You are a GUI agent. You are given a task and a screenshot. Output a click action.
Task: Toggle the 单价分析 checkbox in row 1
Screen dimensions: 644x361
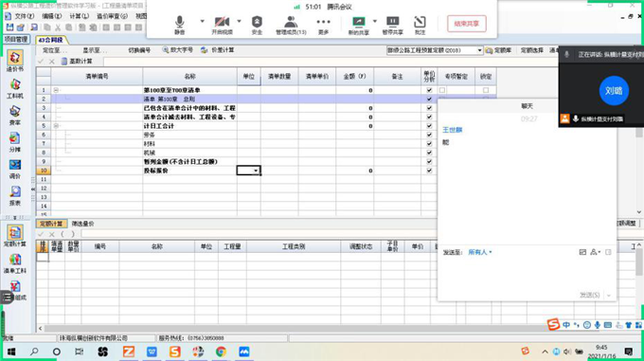pos(429,90)
